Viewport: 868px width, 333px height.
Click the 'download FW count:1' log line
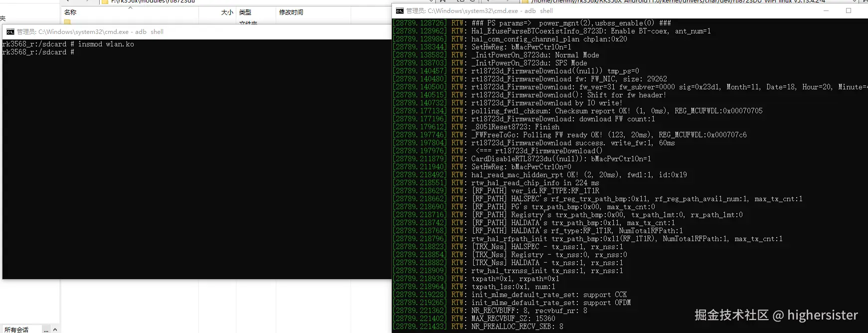[x=524, y=119]
